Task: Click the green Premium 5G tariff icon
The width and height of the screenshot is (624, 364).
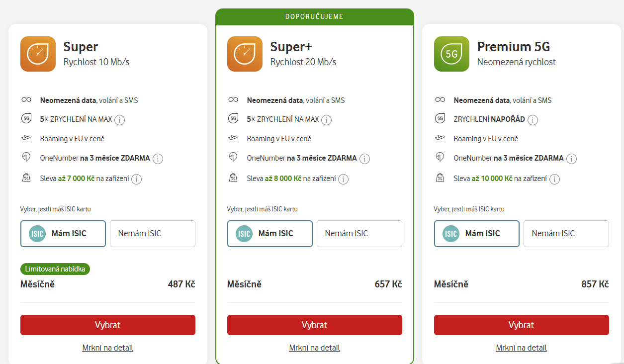Action: (451, 54)
